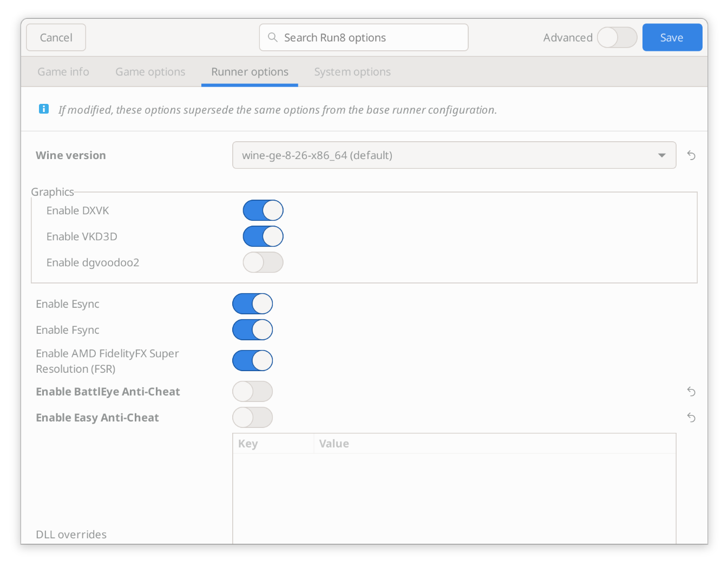Switch to the Game info tab
This screenshot has height=567, width=728.
[63, 71]
